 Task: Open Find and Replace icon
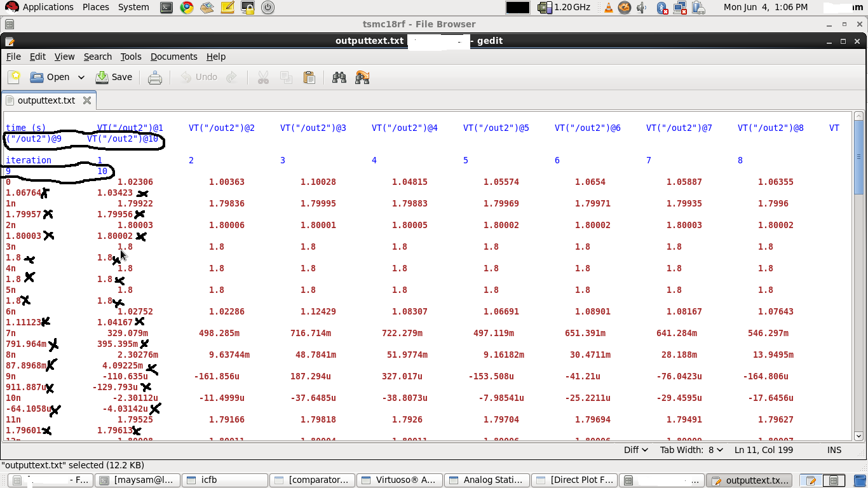[363, 78]
